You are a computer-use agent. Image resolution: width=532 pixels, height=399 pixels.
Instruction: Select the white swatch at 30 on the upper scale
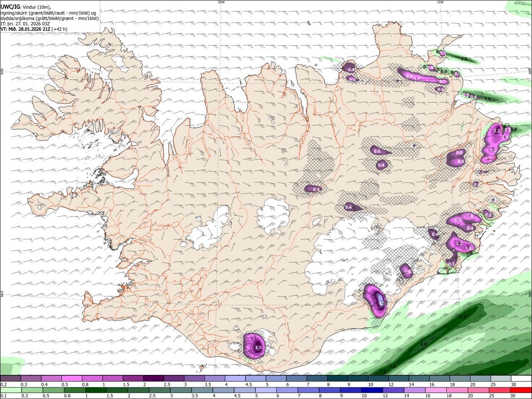[521, 378]
